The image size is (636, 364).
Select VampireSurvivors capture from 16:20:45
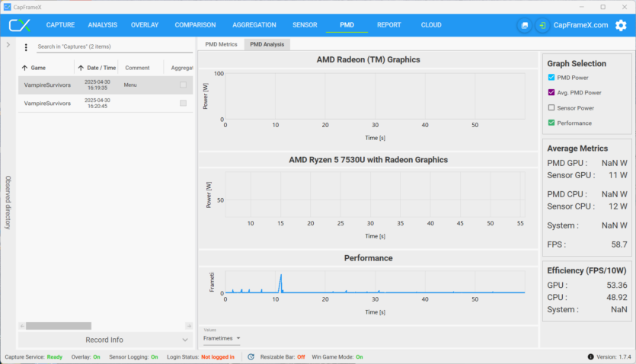[105, 104]
